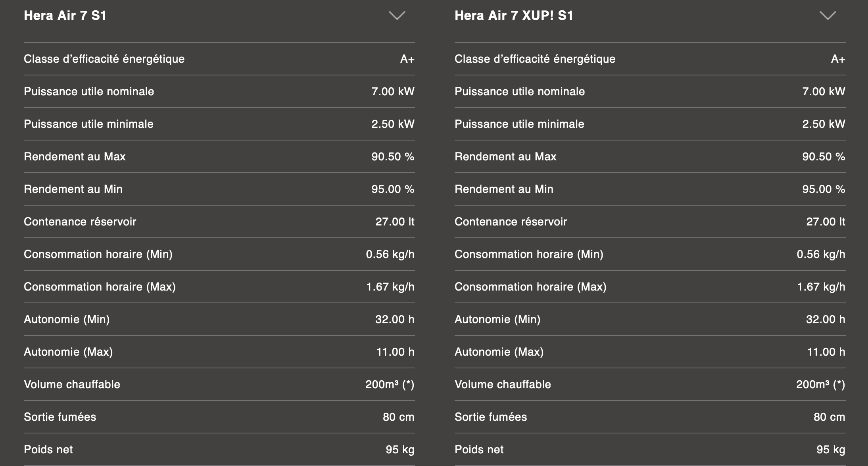
Task: Click Volume chauffable label under XUP! S1
Action: tap(503, 385)
